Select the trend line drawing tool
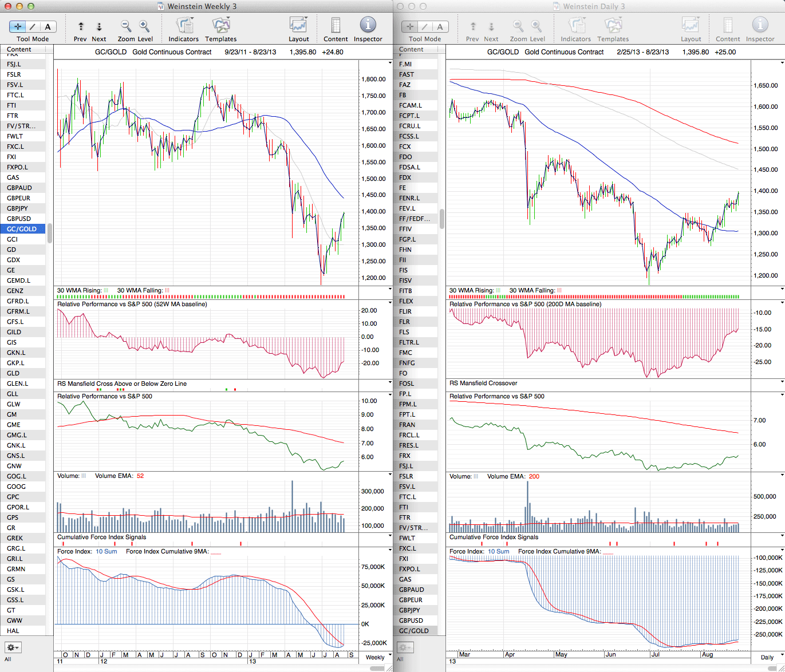785x672 pixels. click(33, 26)
